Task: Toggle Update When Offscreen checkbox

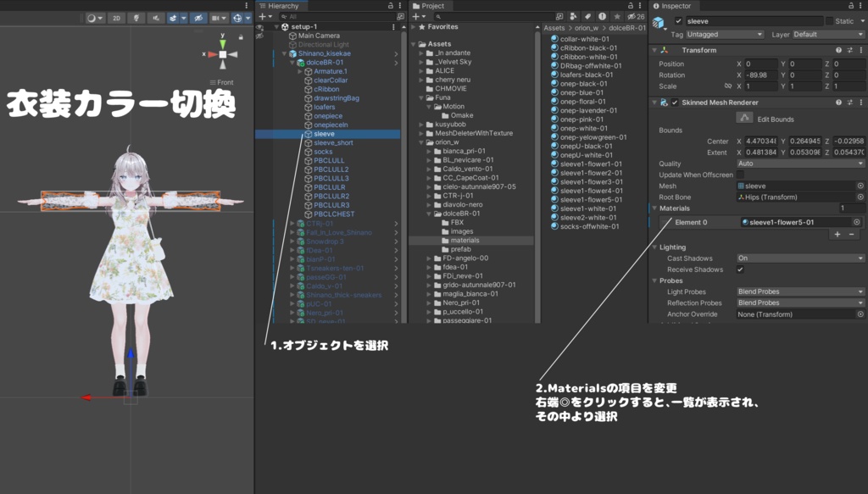Action: (740, 175)
